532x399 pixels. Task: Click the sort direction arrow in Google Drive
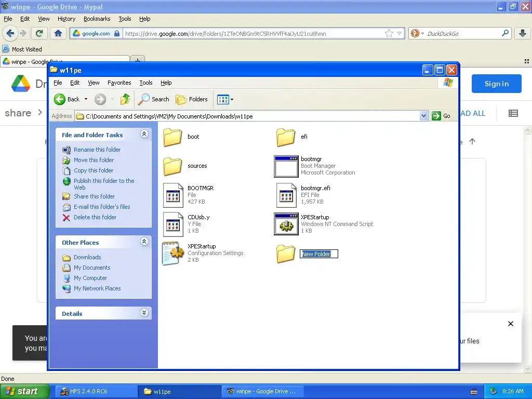(x=472, y=141)
